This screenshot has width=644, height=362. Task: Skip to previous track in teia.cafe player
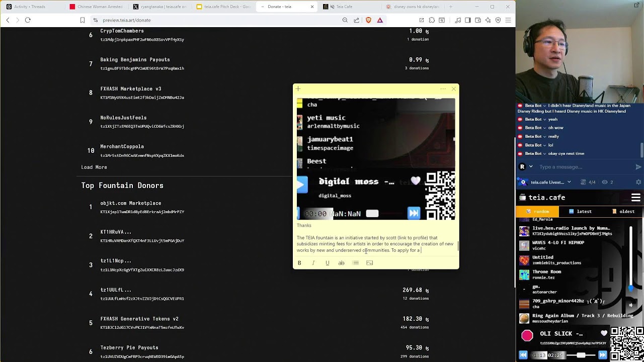pos(523,355)
